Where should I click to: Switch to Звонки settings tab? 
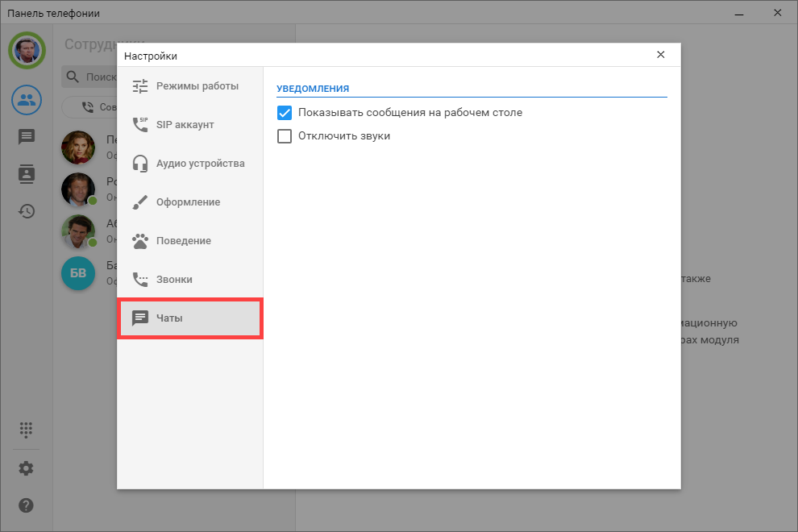click(x=190, y=280)
